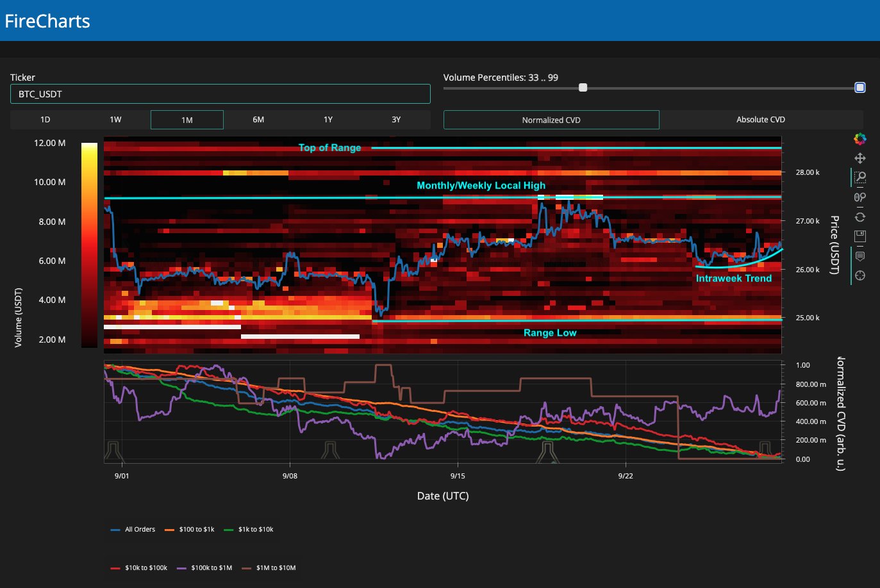
Task: Choose the 1Y timeframe tab
Action: [x=328, y=120]
